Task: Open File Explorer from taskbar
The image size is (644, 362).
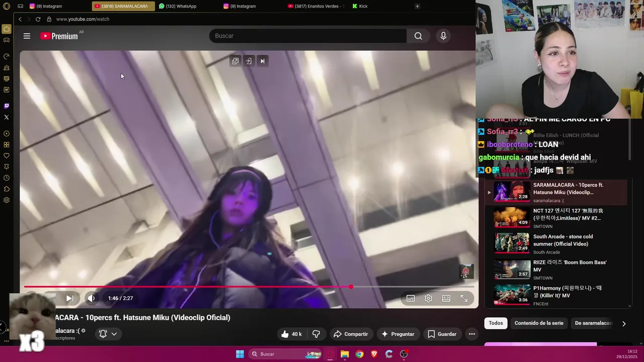Action: click(x=345, y=354)
